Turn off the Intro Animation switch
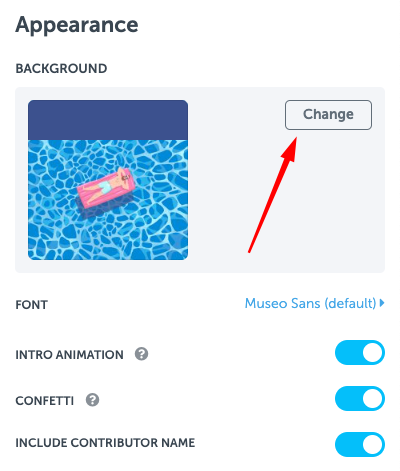Viewport: 400px width, 471px height. pyautogui.click(x=360, y=352)
